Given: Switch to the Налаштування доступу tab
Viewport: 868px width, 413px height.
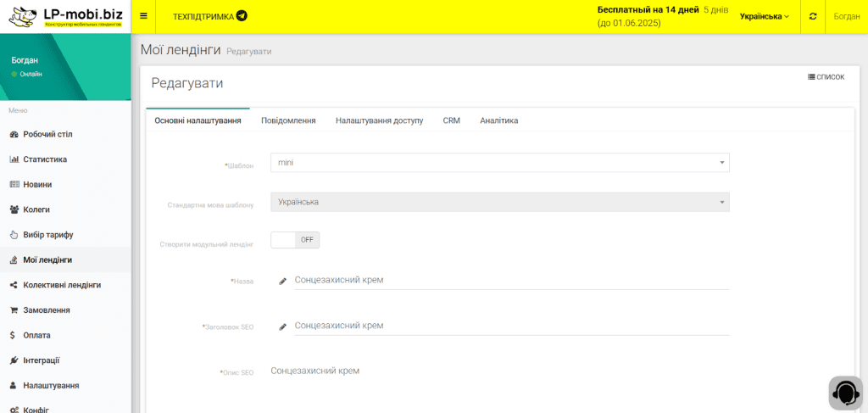Looking at the screenshot, I should pyautogui.click(x=379, y=120).
